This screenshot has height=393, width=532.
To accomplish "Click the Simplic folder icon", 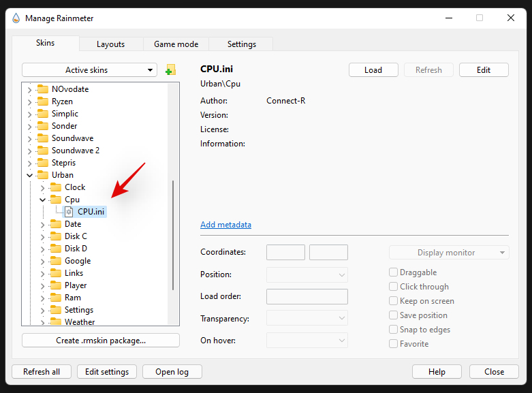I will pyautogui.click(x=43, y=113).
